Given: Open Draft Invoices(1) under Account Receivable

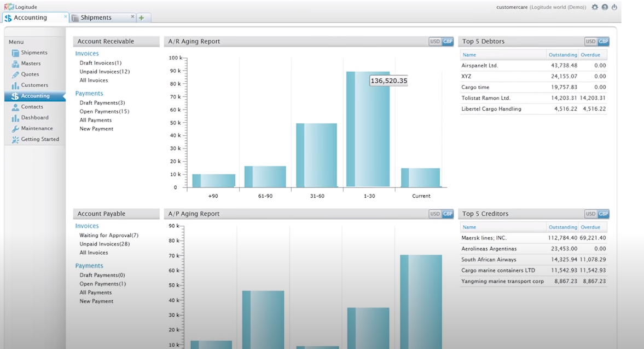Looking at the screenshot, I should tap(101, 63).
